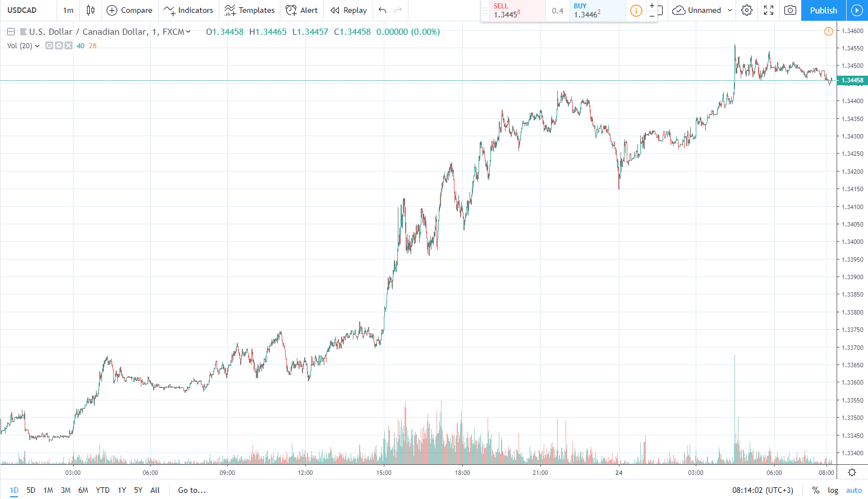The height and width of the screenshot is (499, 868).
Task: Open the orange trading info icon
Action: tap(636, 11)
